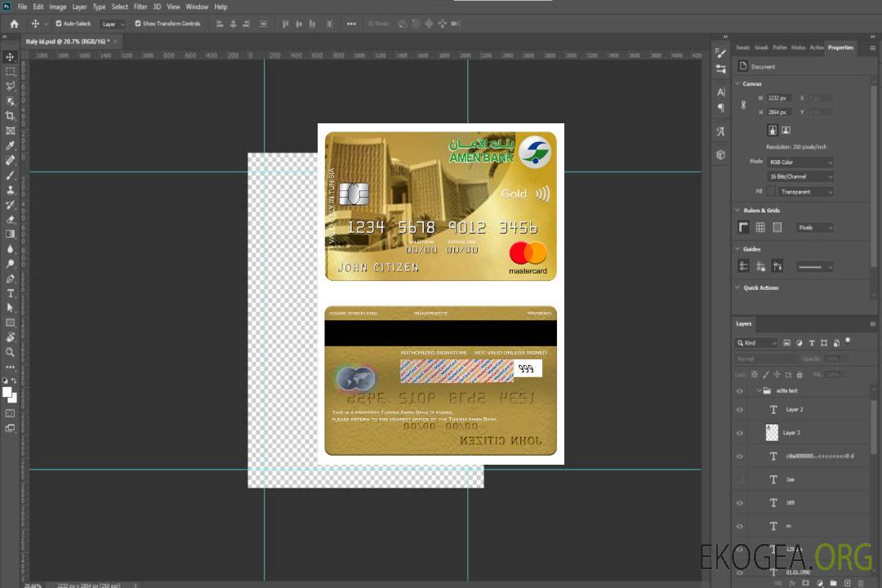The width and height of the screenshot is (882, 588).
Task: Open the Character panel icon
Action: 721,92
